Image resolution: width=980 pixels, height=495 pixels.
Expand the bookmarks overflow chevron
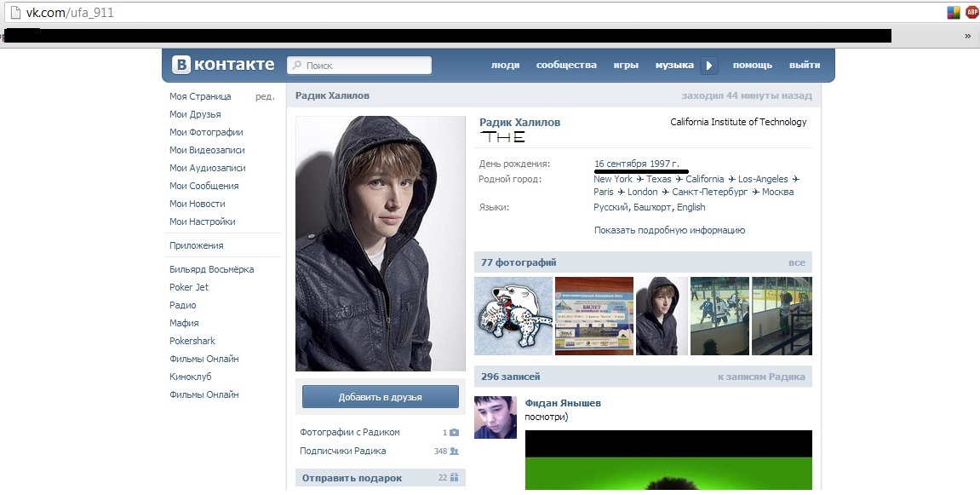pyautogui.click(x=969, y=36)
